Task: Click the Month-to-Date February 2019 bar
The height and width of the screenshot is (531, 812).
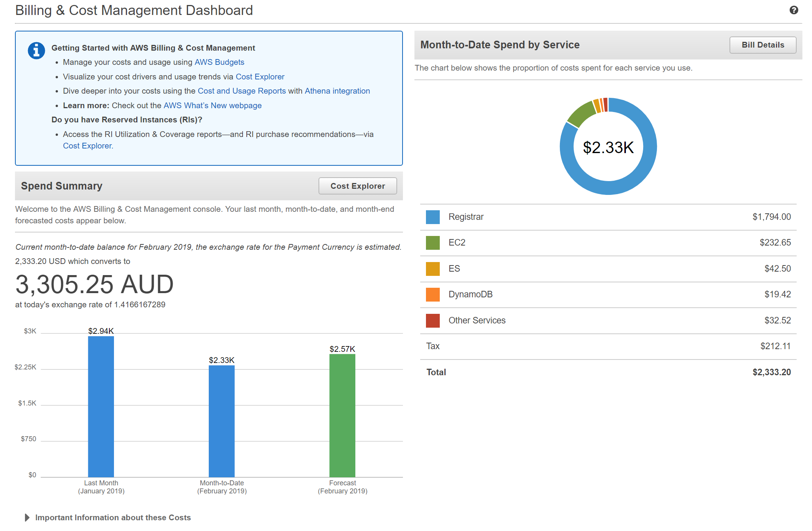Action: [221, 421]
